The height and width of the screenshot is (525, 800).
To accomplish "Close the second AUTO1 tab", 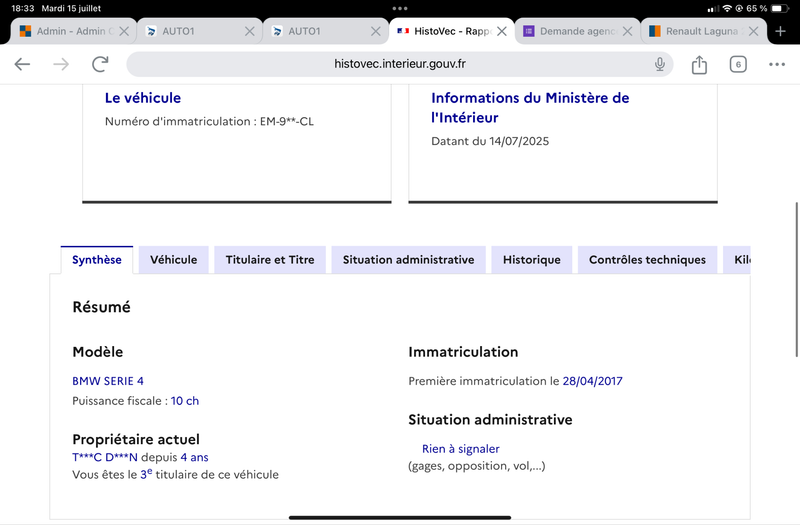I will tap(376, 31).
